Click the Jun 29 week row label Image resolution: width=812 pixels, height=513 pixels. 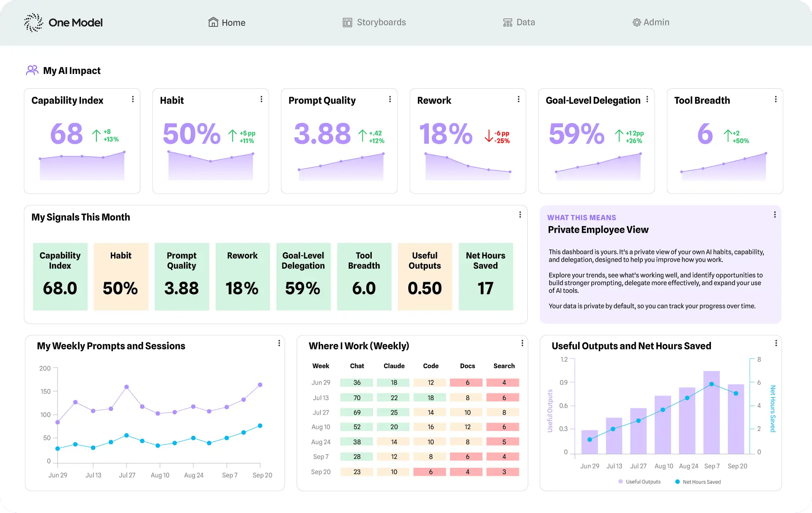pyautogui.click(x=321, y=382)
